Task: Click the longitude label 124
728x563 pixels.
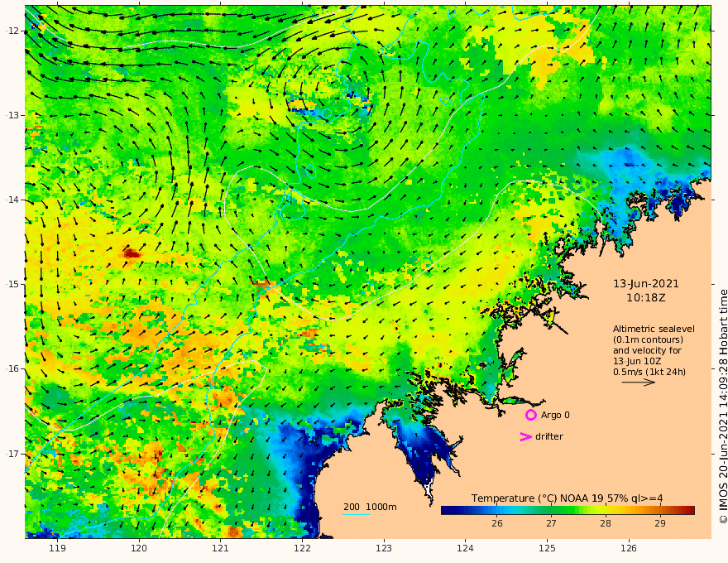Action: [x=465, y=549]
